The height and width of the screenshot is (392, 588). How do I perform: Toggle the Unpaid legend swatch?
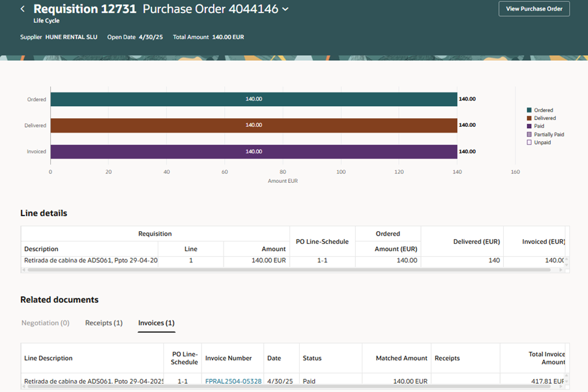[x=529, y=142]
